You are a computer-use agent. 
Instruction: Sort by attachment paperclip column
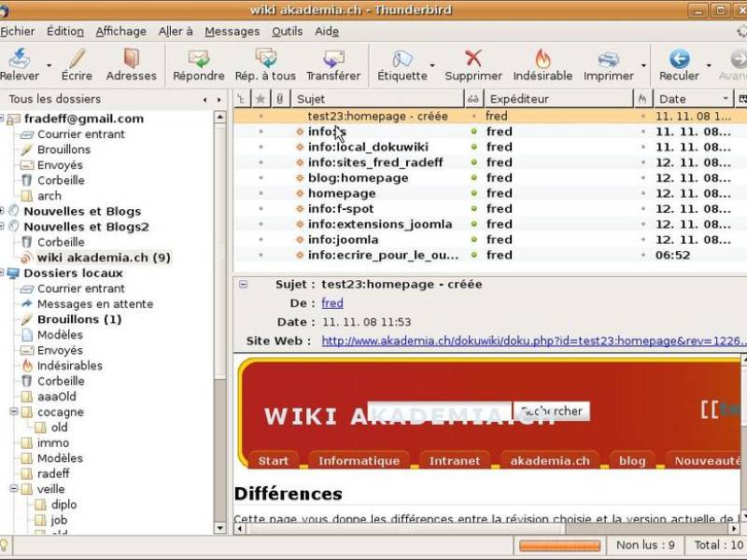tap(280, 99)
